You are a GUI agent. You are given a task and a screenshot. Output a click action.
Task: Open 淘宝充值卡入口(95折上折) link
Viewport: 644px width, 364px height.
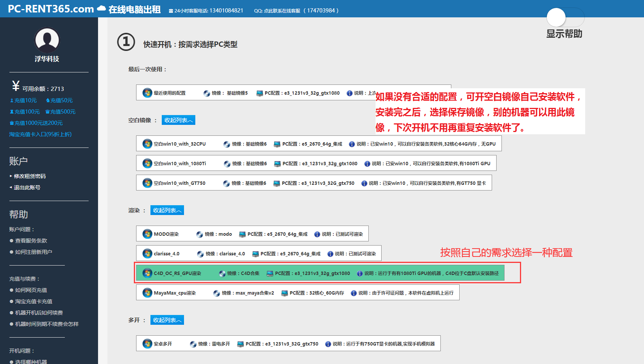coord(40,134)
